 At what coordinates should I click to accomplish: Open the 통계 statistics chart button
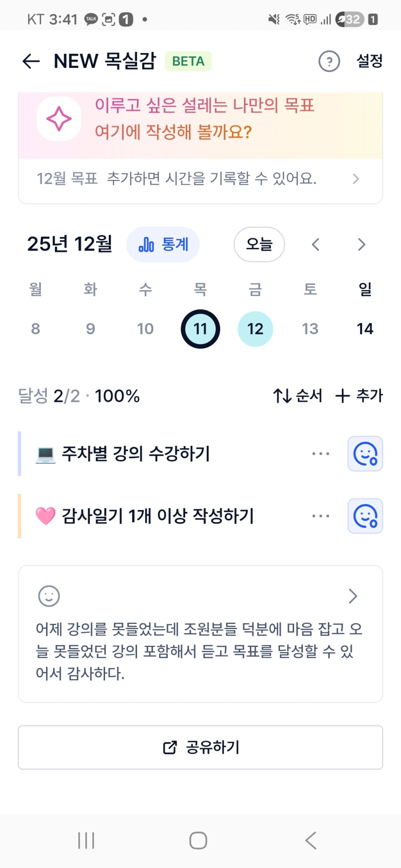pos(163,245)
